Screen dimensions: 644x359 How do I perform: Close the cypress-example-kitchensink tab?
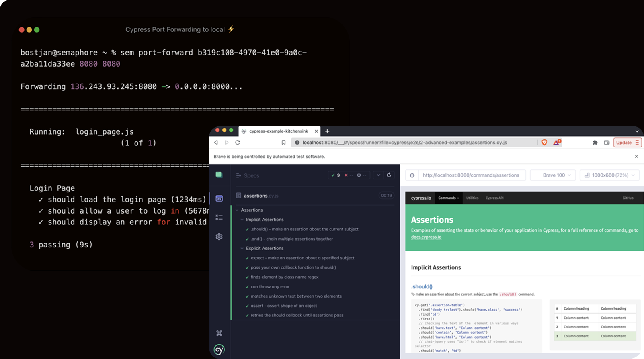point(316,131)
